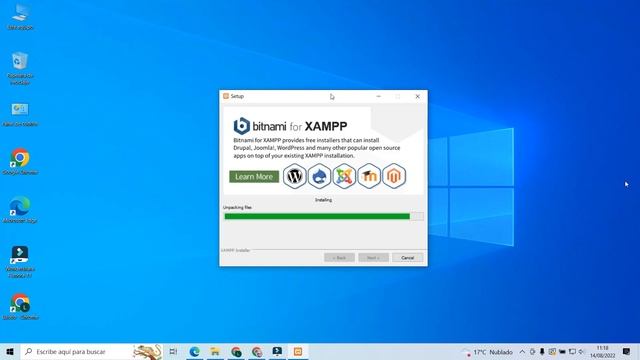Open File Explorer from the taskbar
The height and width of the screenshot is (360, 640).
click(215, 351)
